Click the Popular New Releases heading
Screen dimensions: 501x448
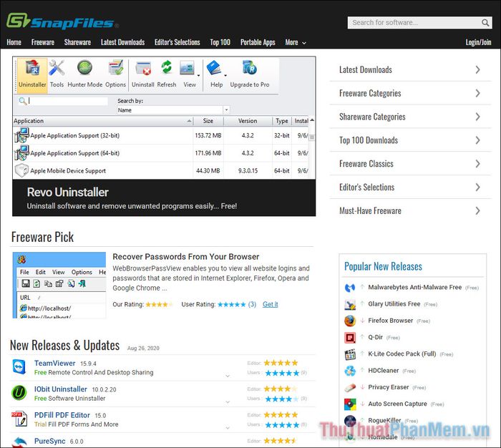point(383,266)
